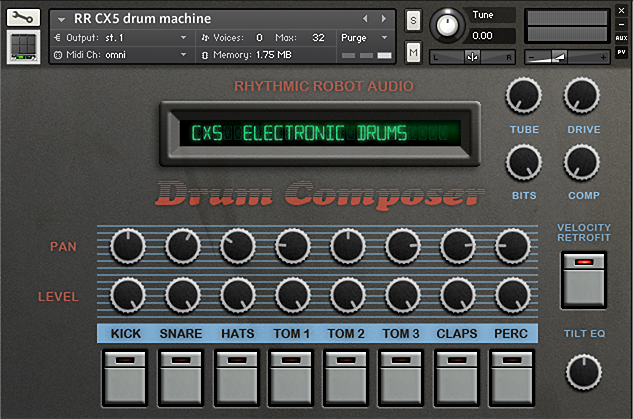Toggle the VELOCITY RETROFIT switch

(x=584, y=280)
